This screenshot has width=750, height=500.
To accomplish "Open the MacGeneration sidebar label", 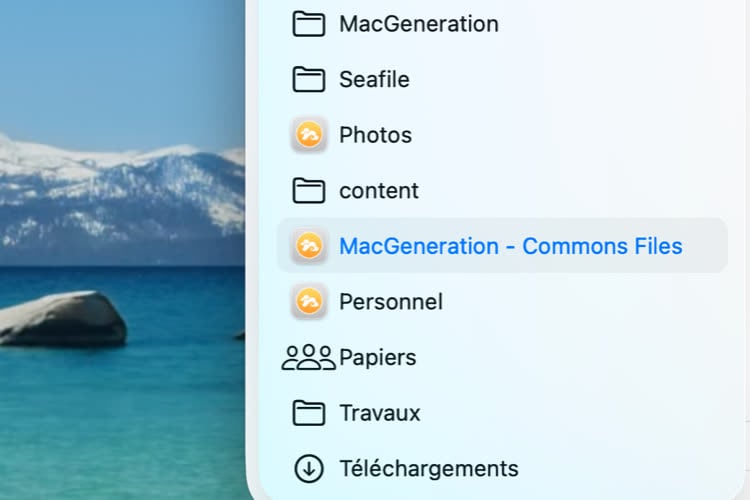I will 418,23.
